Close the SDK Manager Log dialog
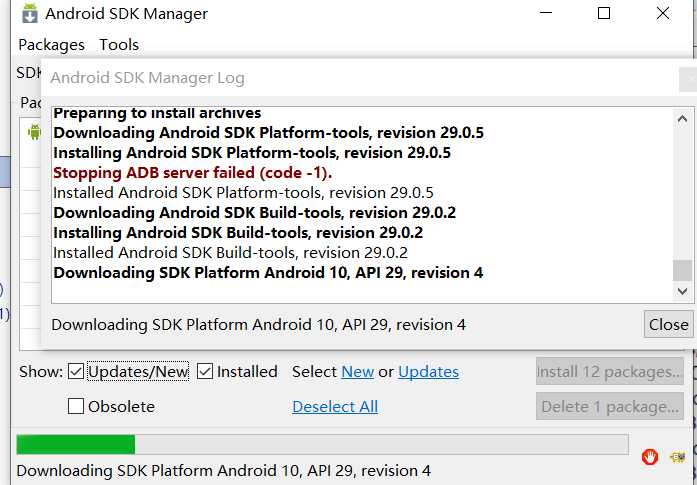The width and height of the screenshot is (697, 485). (x=668, y=324)
